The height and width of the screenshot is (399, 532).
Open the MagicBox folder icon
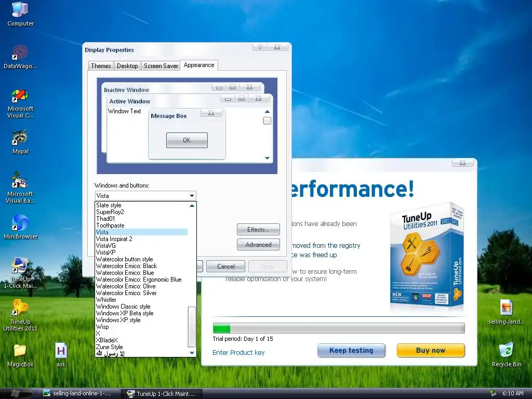click(x=20, y=355)
